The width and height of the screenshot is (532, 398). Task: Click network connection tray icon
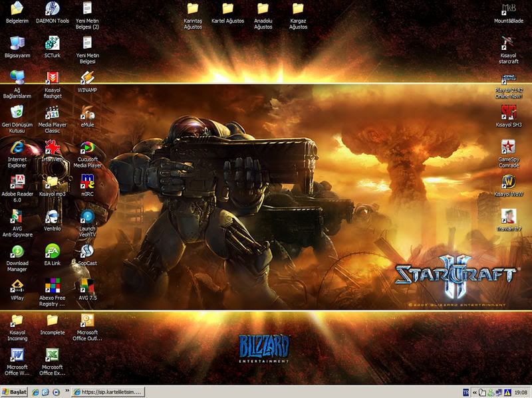tap(499, 392)
